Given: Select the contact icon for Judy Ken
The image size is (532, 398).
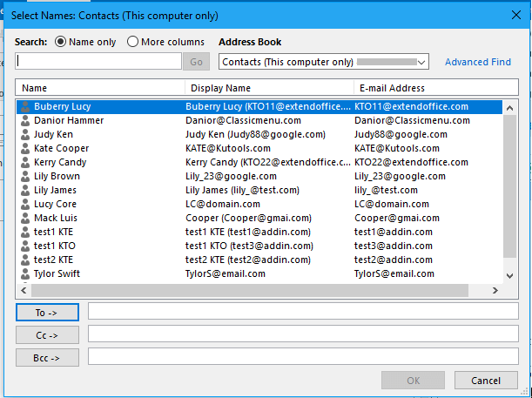Looking at the screenshot, I should click(x=25, y=134).
